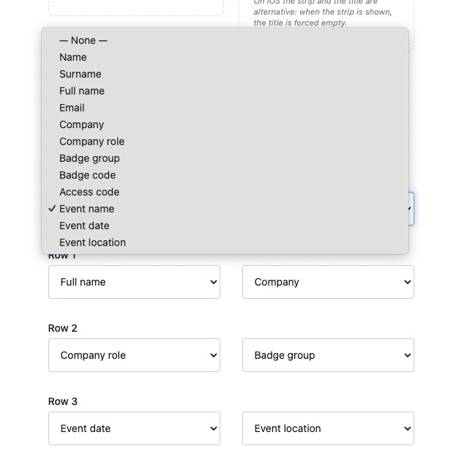
Task: Open the Row 1 Company dropdown
Action: (x=328, y=282)
